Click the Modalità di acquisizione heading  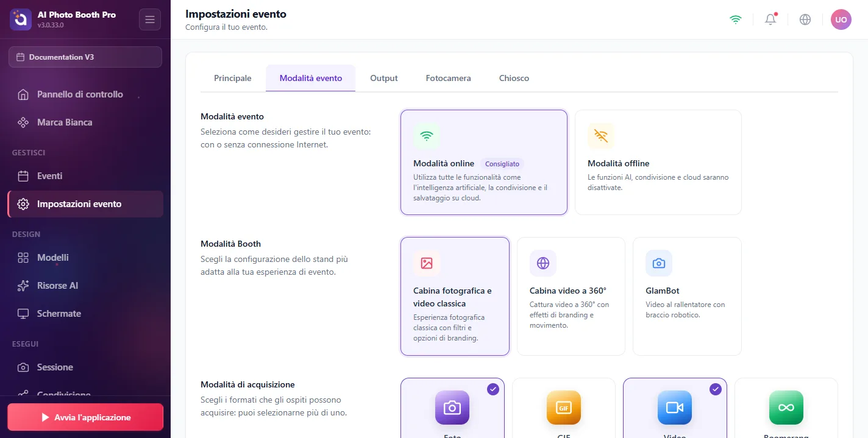pyautogui.click(x=247, y=385)
